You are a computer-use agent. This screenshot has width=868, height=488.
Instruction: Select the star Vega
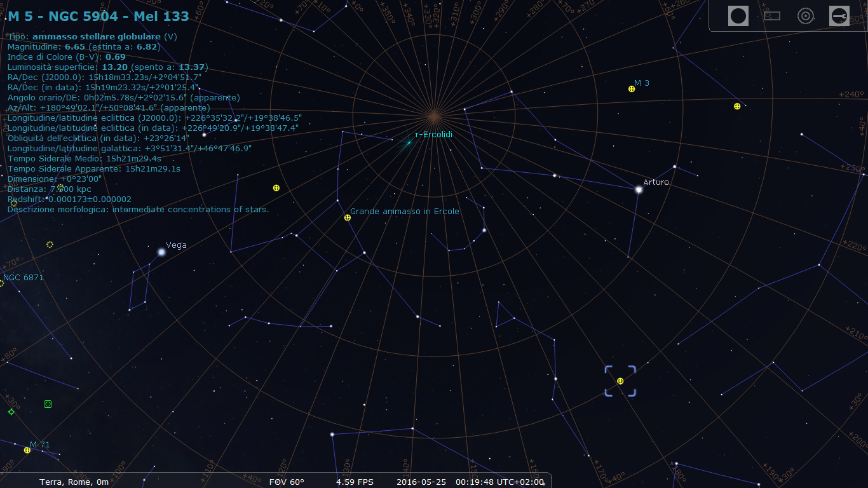click(x=161, y=252)
